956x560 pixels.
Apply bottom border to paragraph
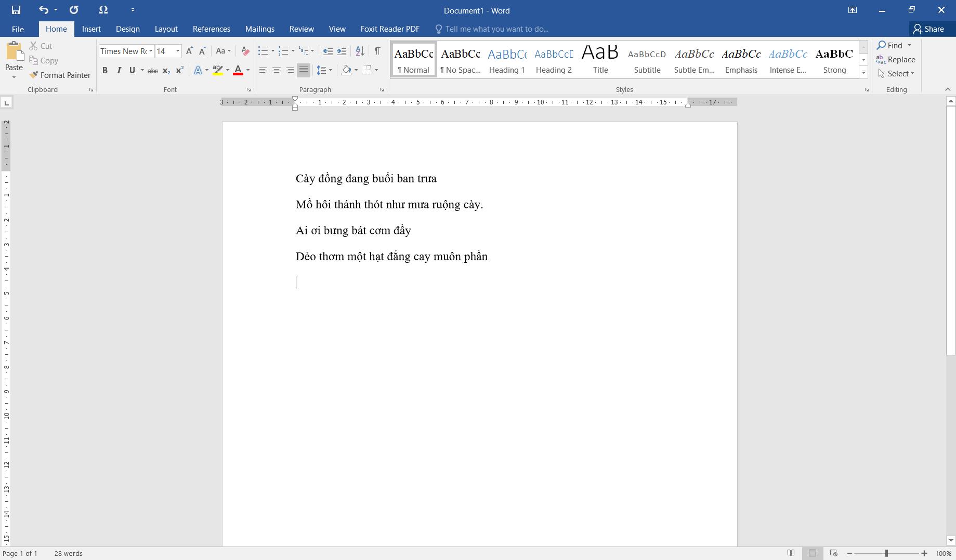pyautogui.click(x=366, y=70)
